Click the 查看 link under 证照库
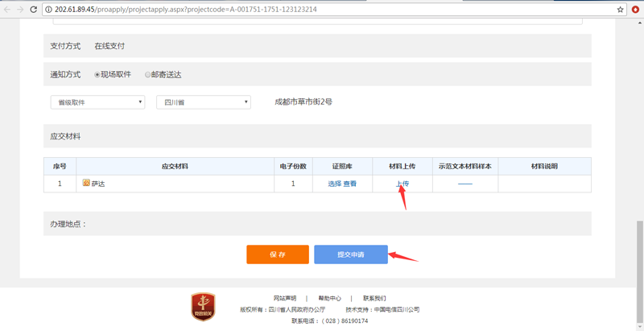 (x=350, y=184)
